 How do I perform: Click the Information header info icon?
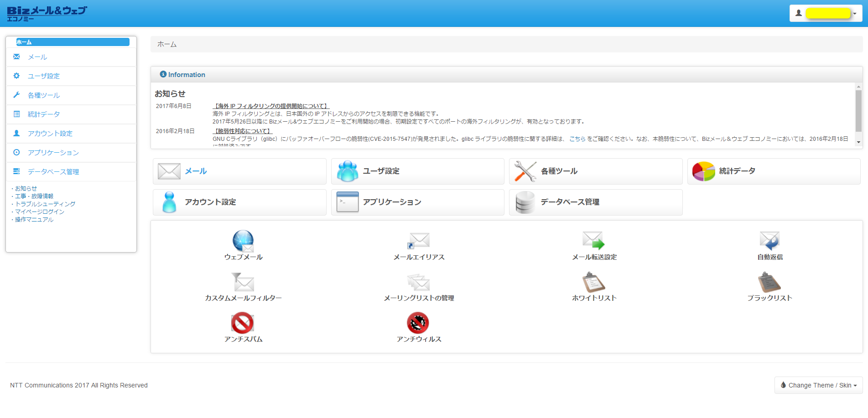click(x=163, y=74)
